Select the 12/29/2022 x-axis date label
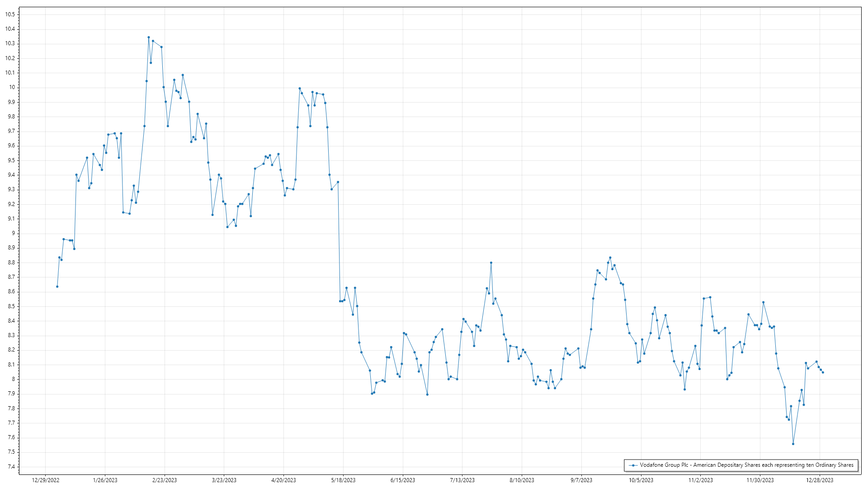 [x=46, y=480]
